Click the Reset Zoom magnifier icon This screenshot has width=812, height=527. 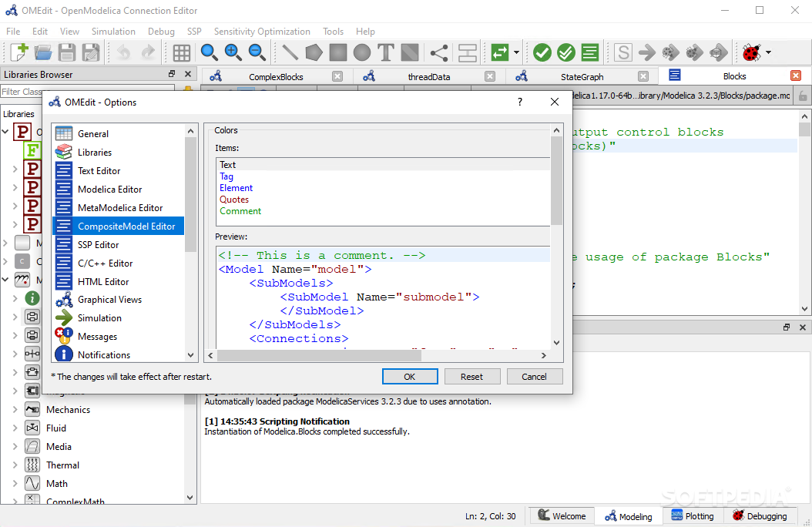pyautogui.click(x=209, y=52)
